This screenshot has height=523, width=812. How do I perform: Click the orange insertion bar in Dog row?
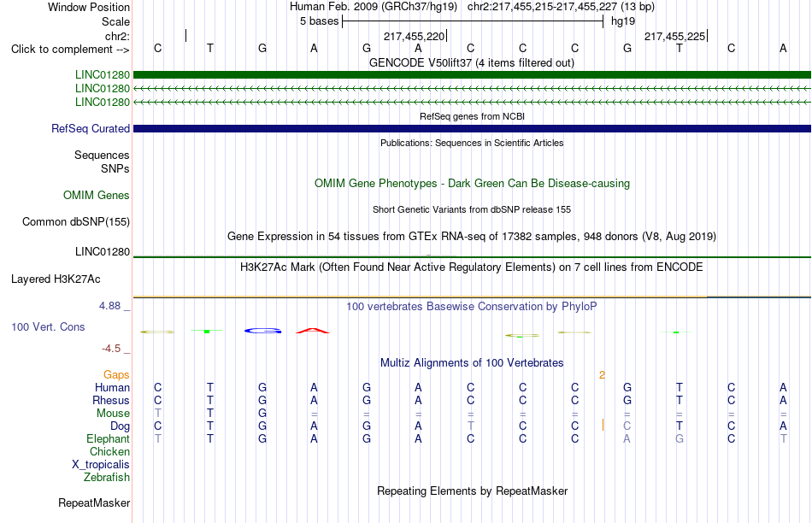point(603,425)
